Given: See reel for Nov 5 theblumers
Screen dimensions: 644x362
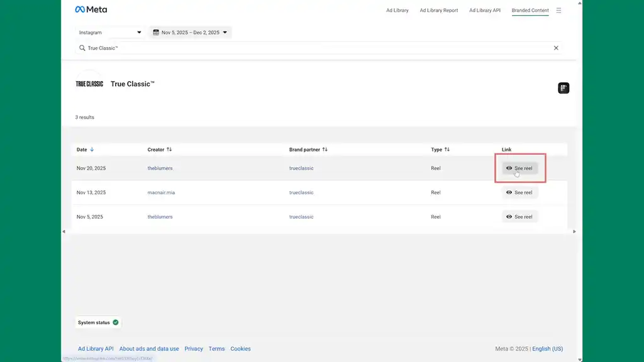Looking at the screenshot, I should tap(519, 217).
